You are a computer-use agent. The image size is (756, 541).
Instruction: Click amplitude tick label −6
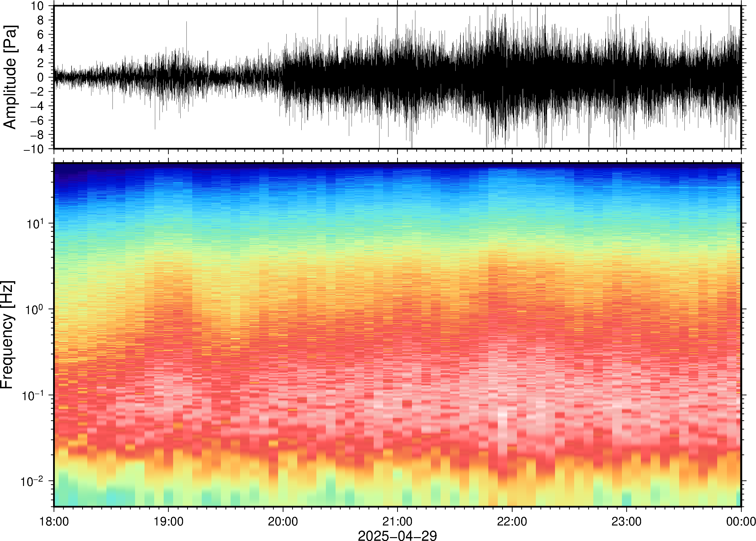tap(37, 120)
